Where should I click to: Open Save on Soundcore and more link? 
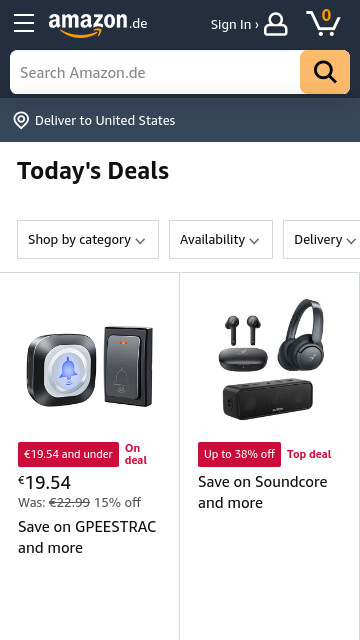(262, 492)
